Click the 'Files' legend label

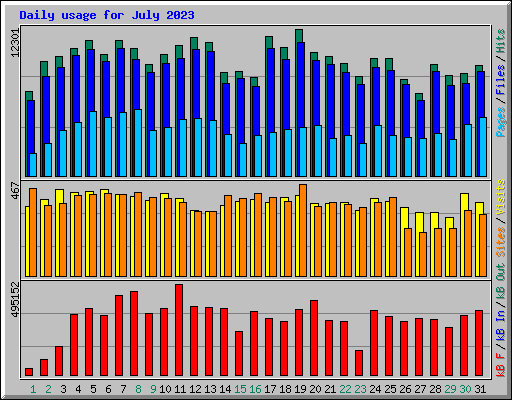coord(501,80)
